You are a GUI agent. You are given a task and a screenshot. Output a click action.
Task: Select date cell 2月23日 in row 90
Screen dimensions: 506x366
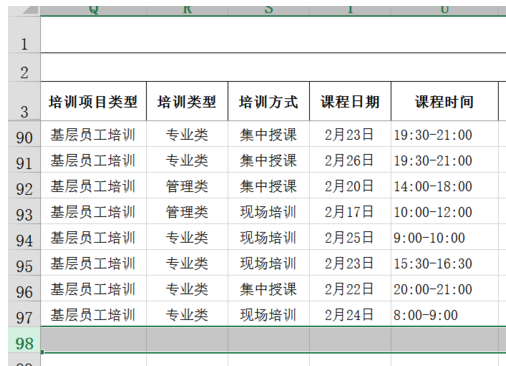click(x=350, y=134)
